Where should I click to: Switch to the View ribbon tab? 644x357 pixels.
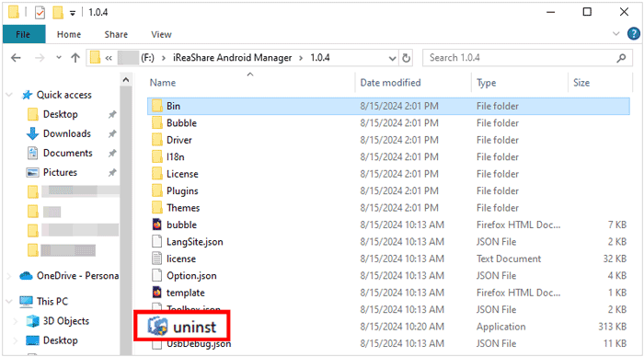161,35
